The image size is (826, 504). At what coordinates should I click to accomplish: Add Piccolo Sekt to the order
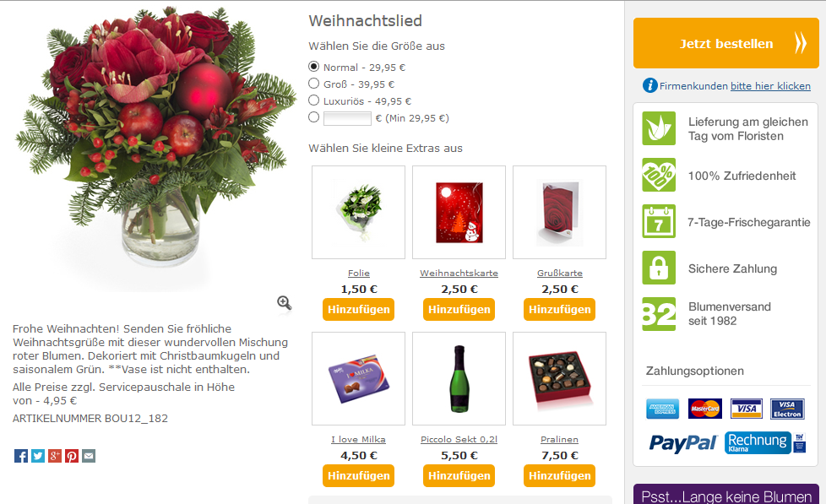click(459, 475)
